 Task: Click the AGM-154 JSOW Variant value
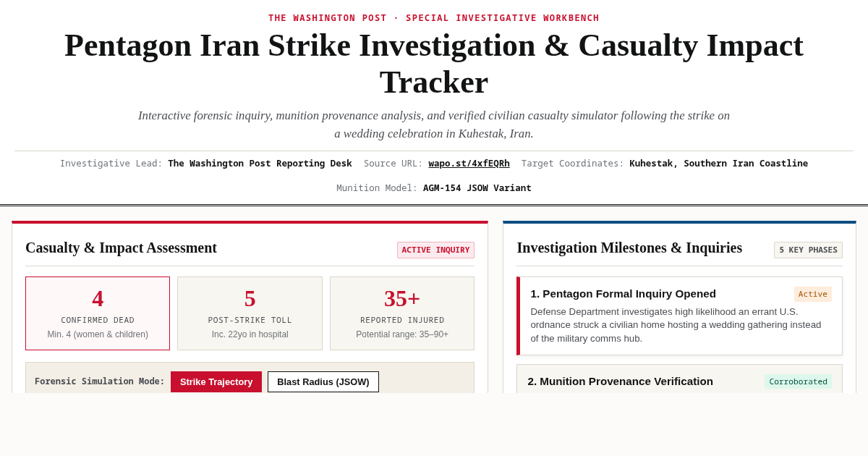477,188
